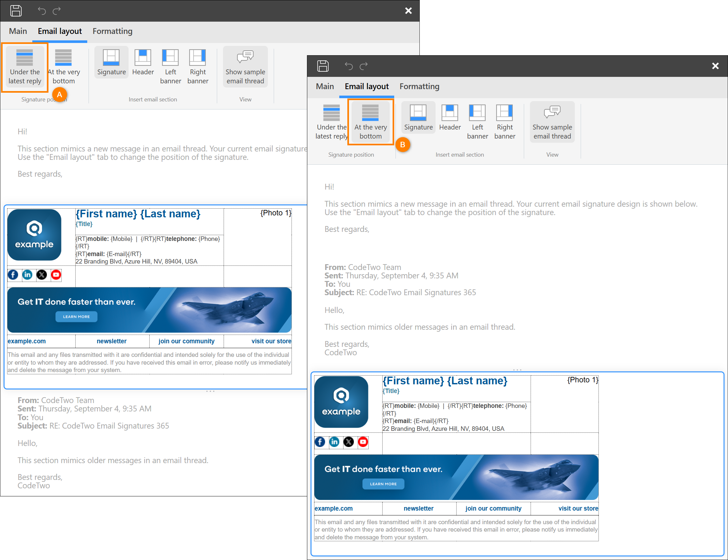
Task: Insert Signature section in back window
Action: 111,62
